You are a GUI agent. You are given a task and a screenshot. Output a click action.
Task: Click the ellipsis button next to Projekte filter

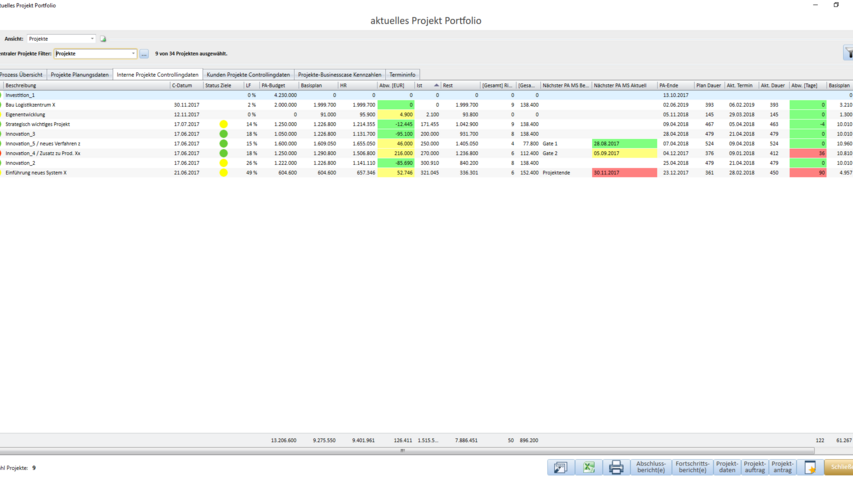[x=144, y=54]
